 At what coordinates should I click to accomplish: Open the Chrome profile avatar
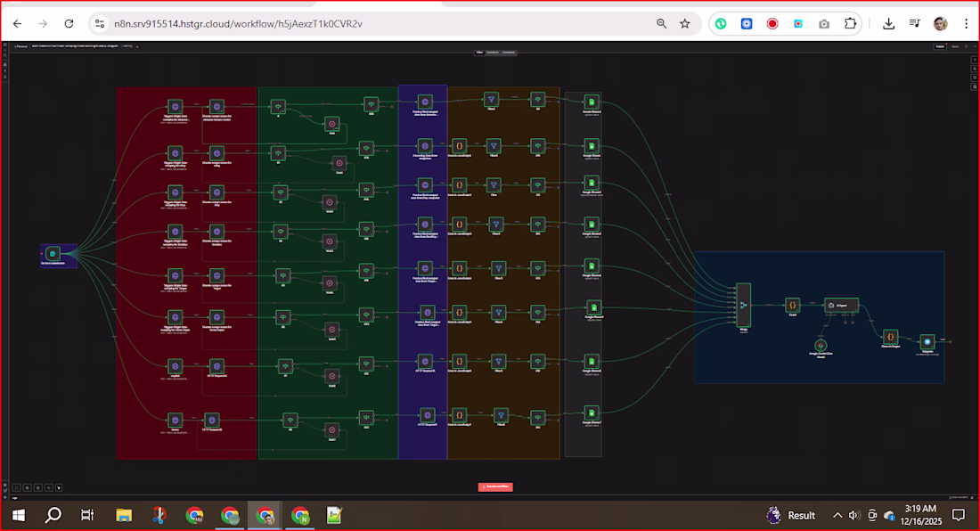(940, 24)
